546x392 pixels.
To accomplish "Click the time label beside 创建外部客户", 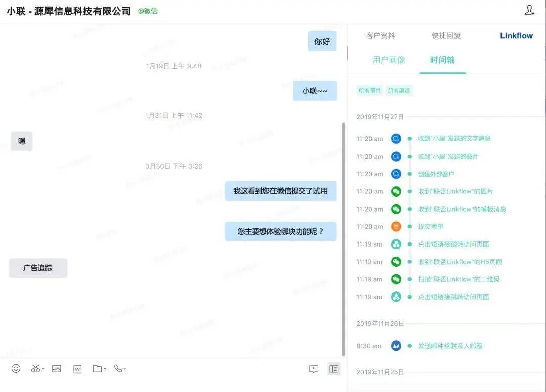I will [370, 174].
